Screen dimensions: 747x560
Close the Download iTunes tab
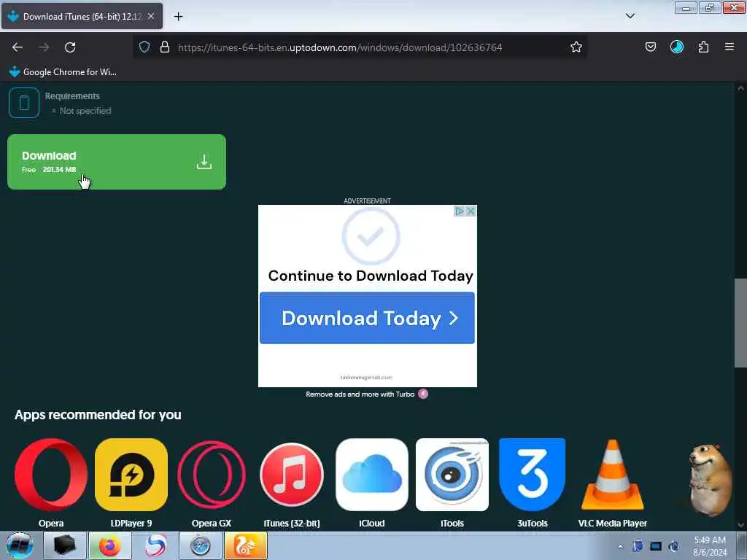(151, 16)
